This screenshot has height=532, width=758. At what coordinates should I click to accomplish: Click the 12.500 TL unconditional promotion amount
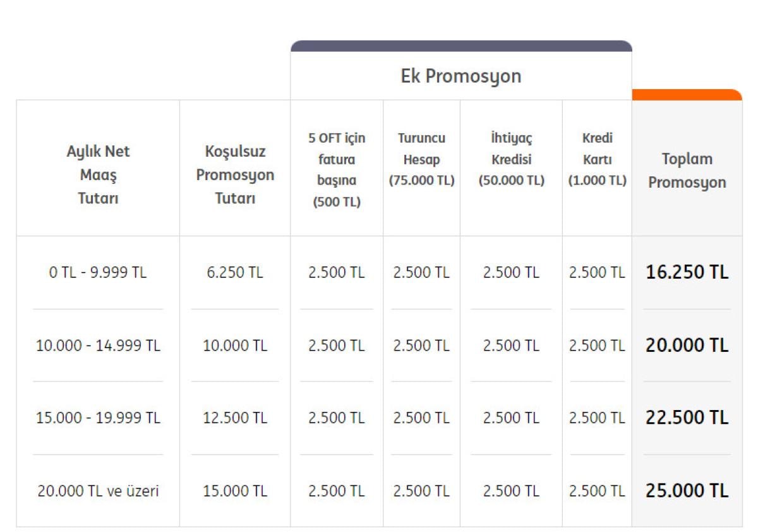235,418
